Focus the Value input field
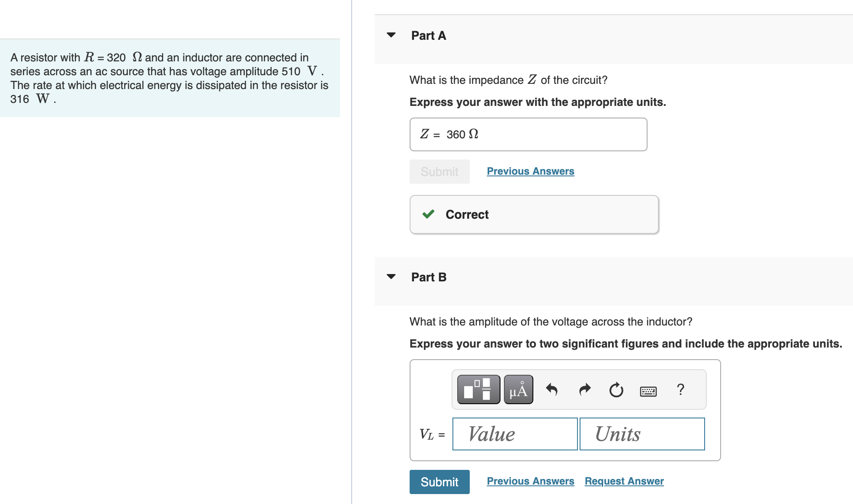Viewport: 853px width, 504px height. pos(515,434)
